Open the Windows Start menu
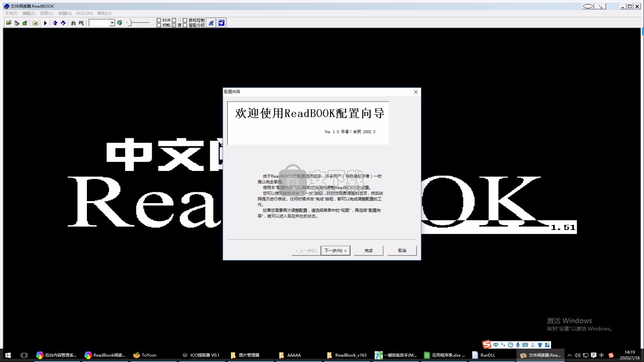Image resolution: width=644 pixels, height=362 pixels. pyautogui.click(x=8, y=355)
